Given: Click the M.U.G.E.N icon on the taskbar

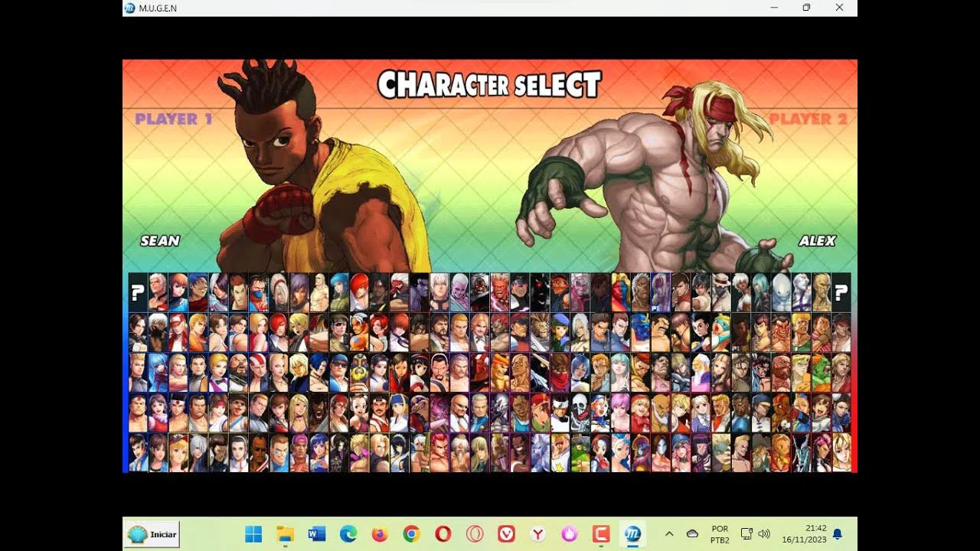Looking at the screenshot, I should coord(633,533).
